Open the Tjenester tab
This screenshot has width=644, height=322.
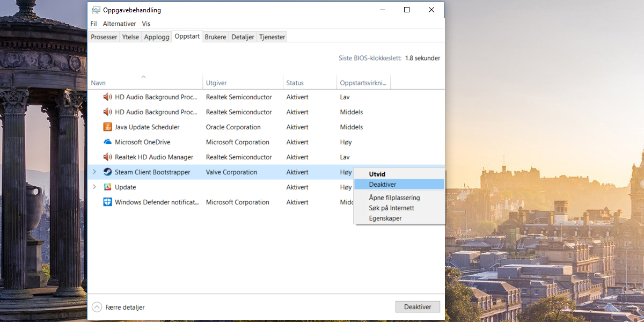tap(272, 37)
